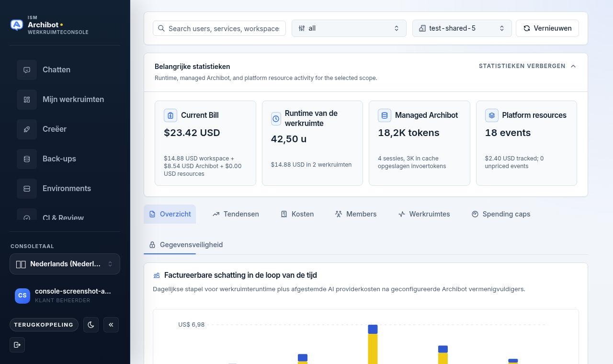Switch to the Overzicht tab

(170, 214)
